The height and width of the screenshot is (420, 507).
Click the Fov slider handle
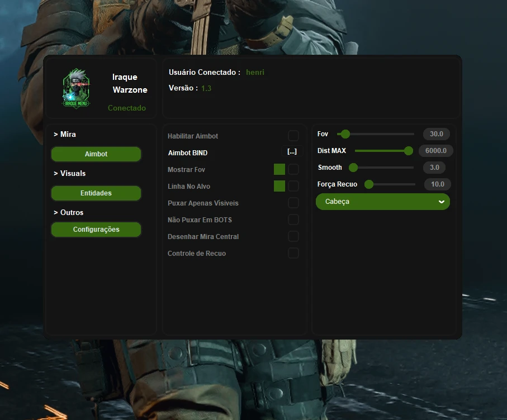tap(345, 134)
